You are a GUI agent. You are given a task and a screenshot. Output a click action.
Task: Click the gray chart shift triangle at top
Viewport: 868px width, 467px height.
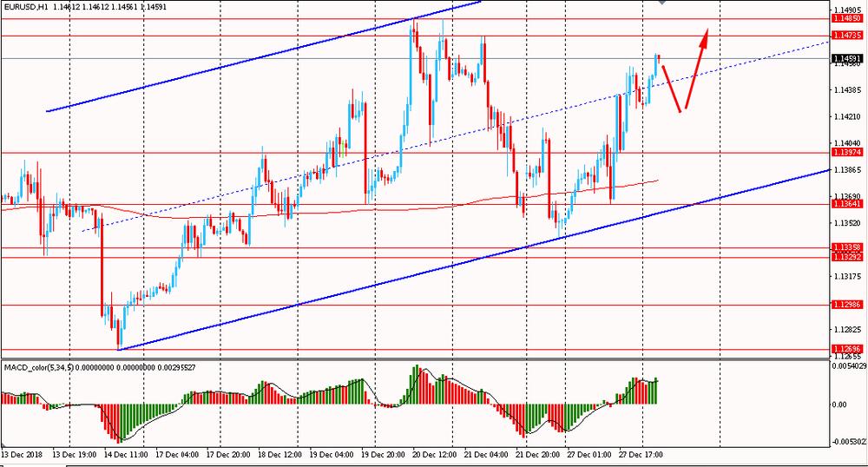pyautogui.click(x=662, y=3)
